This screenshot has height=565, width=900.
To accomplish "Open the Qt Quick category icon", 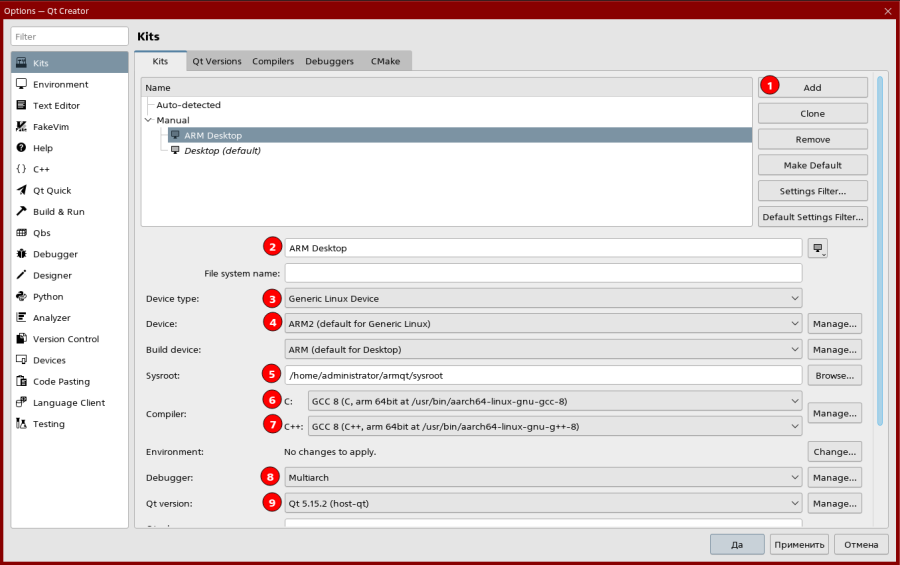I will (x=21, y=190).
